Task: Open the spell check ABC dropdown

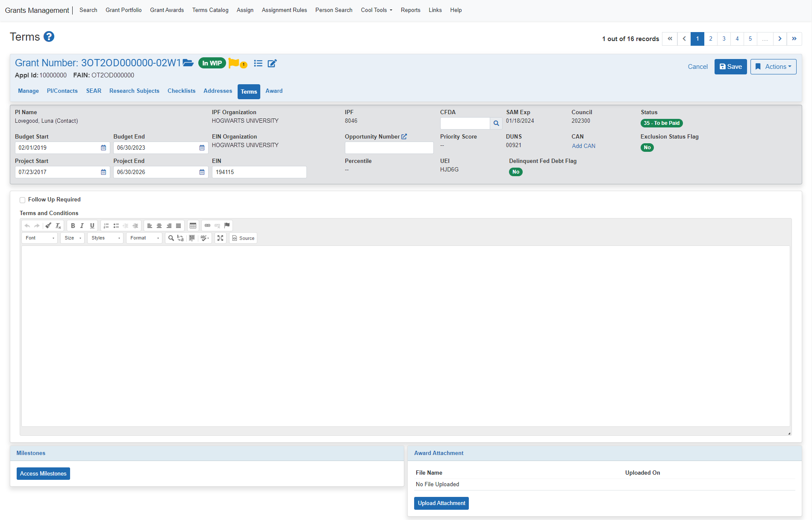Action: (x=205, y=238)
